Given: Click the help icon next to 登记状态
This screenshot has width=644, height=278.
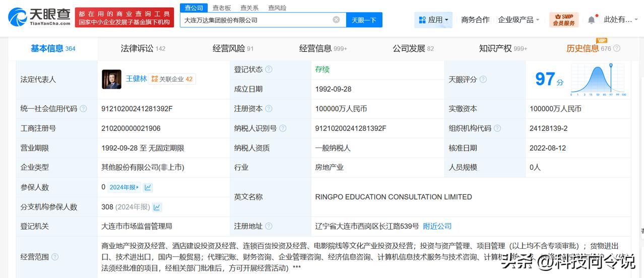Looking at the screenshot, I should (269, 69).
